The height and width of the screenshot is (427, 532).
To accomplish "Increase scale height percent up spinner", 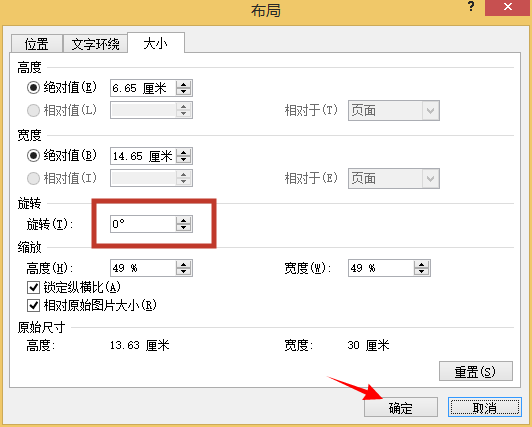I will [x=184, y=264].
